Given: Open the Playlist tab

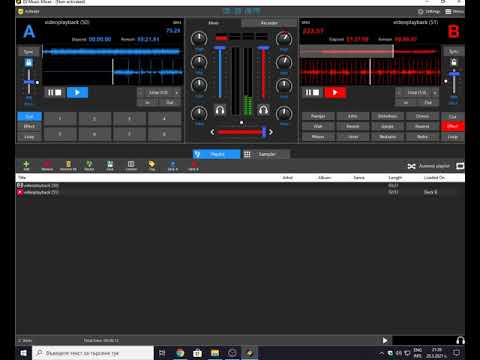Looking at the screenshot, I should [x=216, y=154].
